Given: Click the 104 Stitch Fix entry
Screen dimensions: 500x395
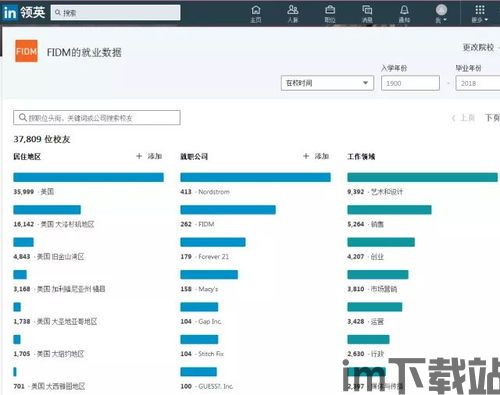Looking at the screenshot, I should pos(202,354).
